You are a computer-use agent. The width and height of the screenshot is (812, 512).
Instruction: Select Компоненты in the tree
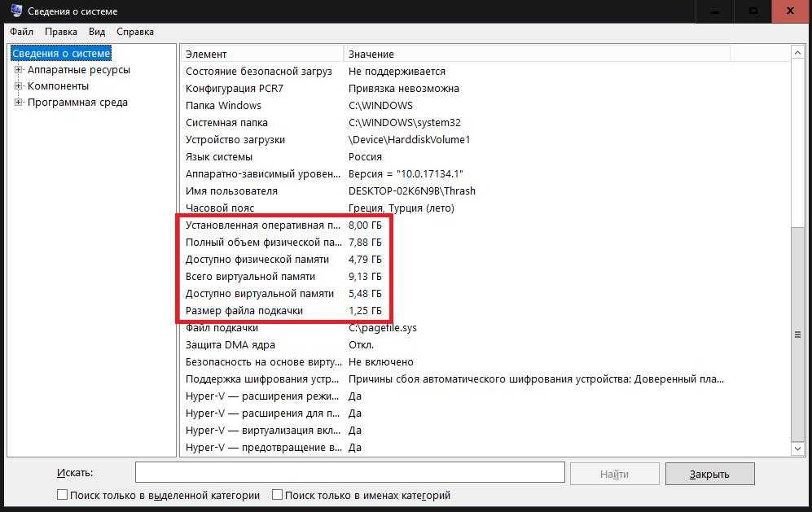(x=58, y=86)
